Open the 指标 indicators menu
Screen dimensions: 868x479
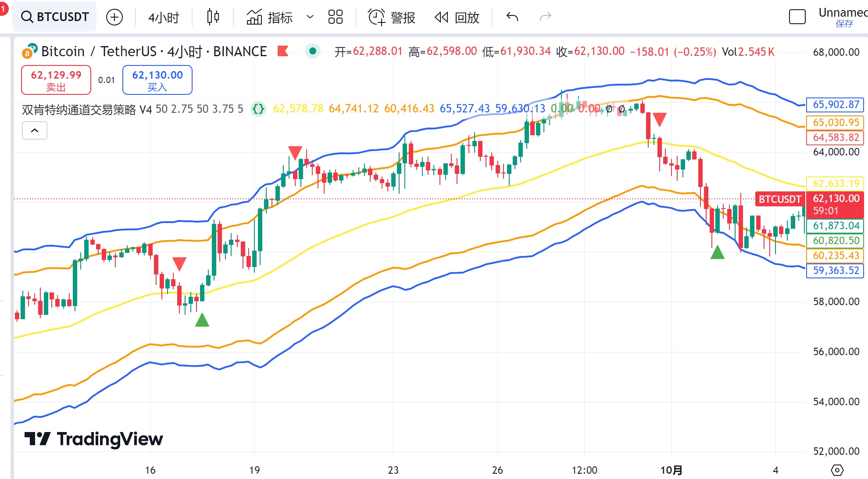(269, 17)
